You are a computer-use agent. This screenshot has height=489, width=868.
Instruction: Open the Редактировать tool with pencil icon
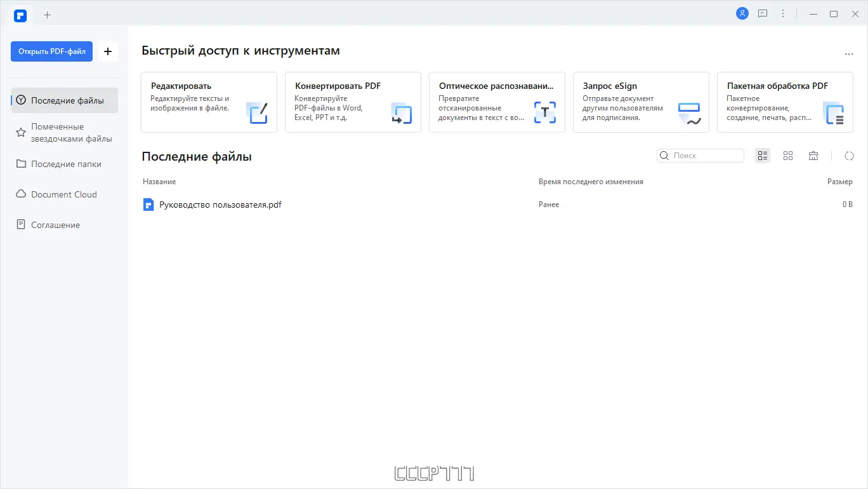coord(258,113)
